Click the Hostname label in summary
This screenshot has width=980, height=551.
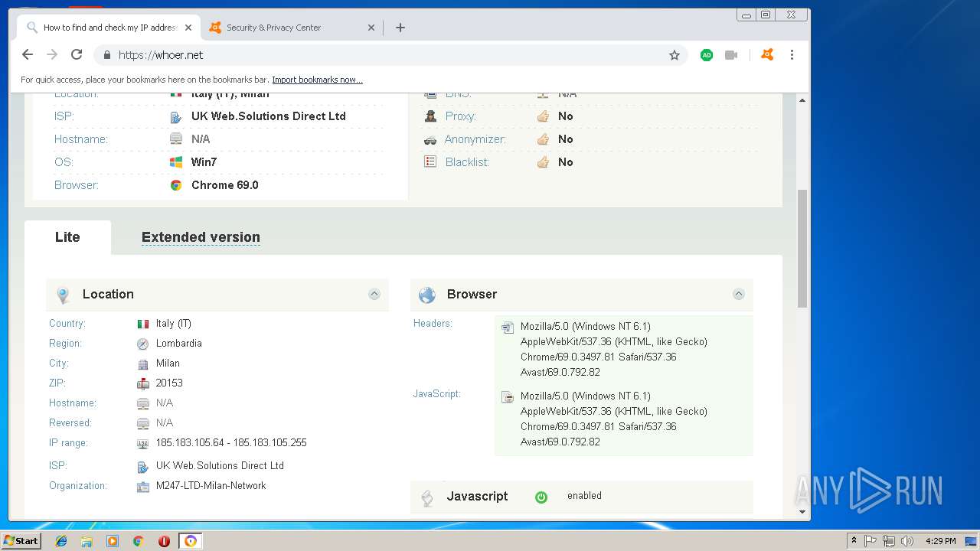[81, 139]
